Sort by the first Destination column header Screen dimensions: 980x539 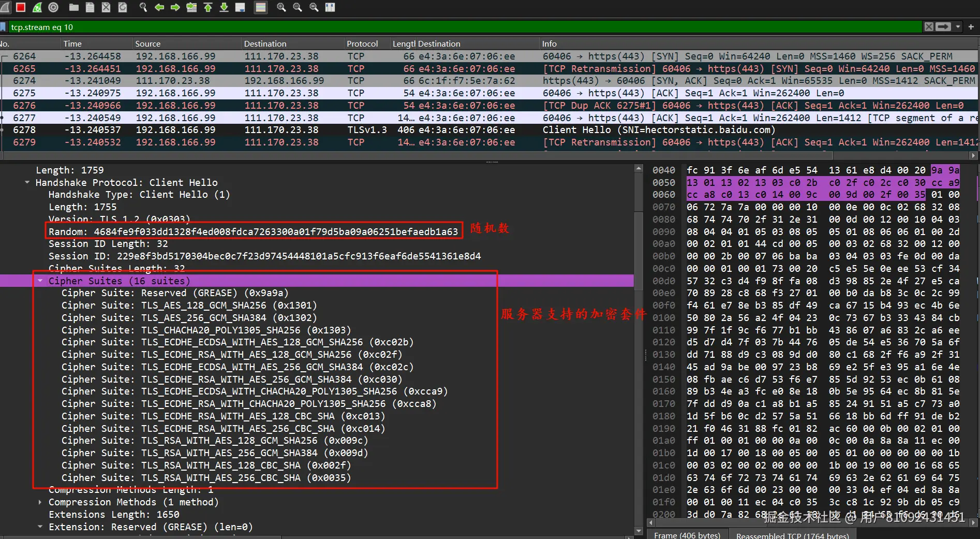[293, 44]
